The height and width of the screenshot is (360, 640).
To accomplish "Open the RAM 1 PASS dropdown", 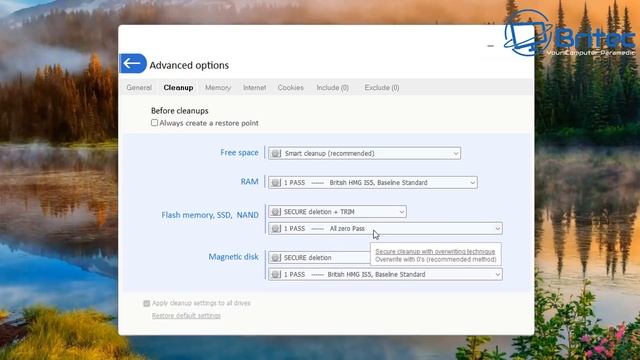I will (373, 182).
